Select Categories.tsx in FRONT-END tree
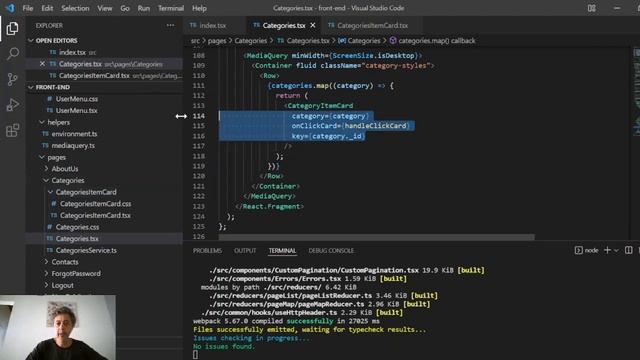640x360 pixels. pos(77,238)
